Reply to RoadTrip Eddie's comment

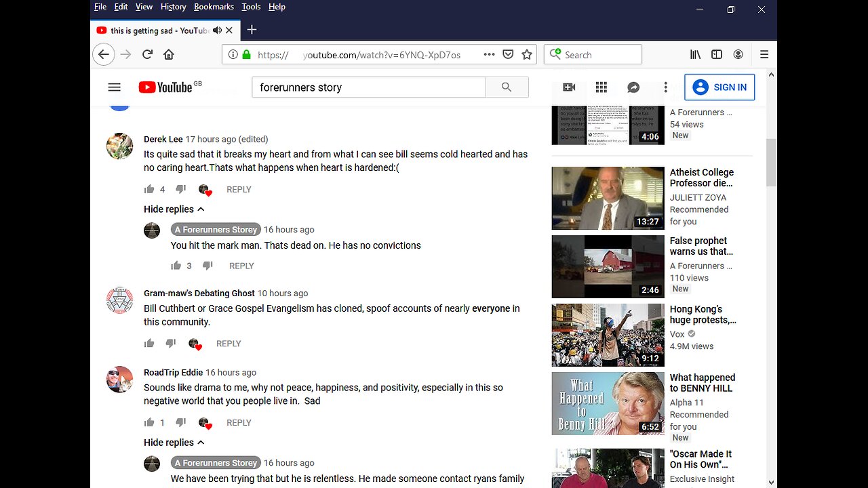239,423
